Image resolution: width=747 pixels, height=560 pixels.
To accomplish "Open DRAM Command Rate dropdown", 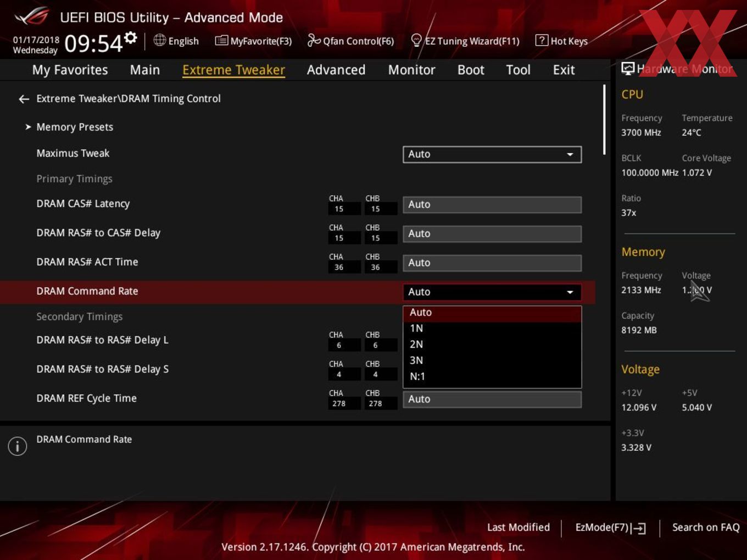I will (x=492, y=292).
